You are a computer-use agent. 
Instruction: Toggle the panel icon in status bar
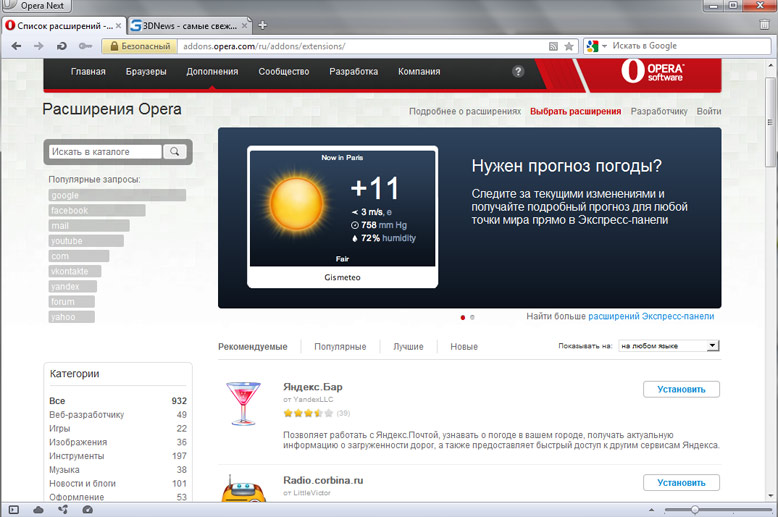click(14, 510)
